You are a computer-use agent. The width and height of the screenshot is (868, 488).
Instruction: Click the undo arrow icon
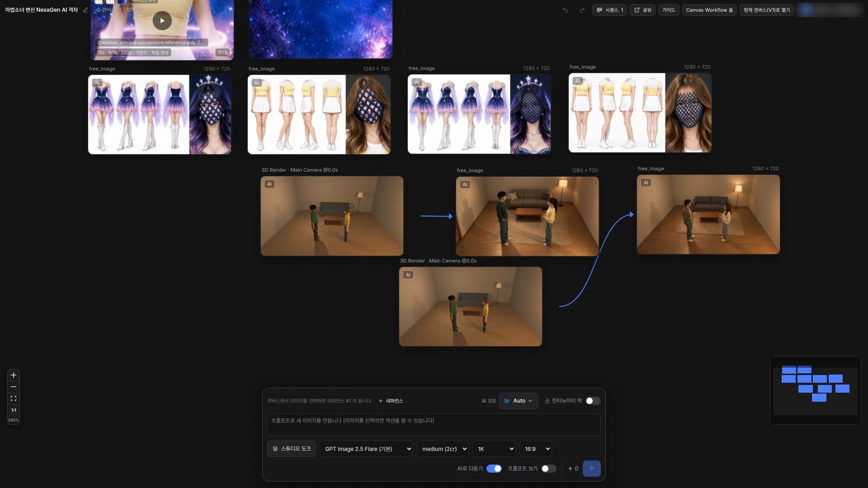[565, 10]
